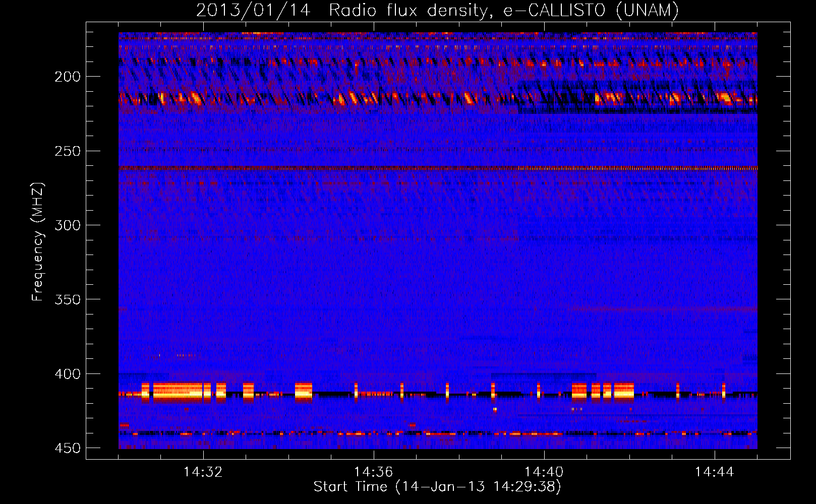Click the 14:44 time tick label
The width and height of the screenshot is (816, 504).
click(714, 472)
